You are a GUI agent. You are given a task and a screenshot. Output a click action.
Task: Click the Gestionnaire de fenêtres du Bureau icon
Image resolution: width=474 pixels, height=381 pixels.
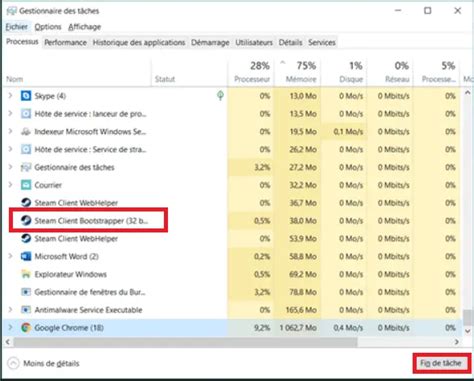pyautogui.click(x=26, y=292)
